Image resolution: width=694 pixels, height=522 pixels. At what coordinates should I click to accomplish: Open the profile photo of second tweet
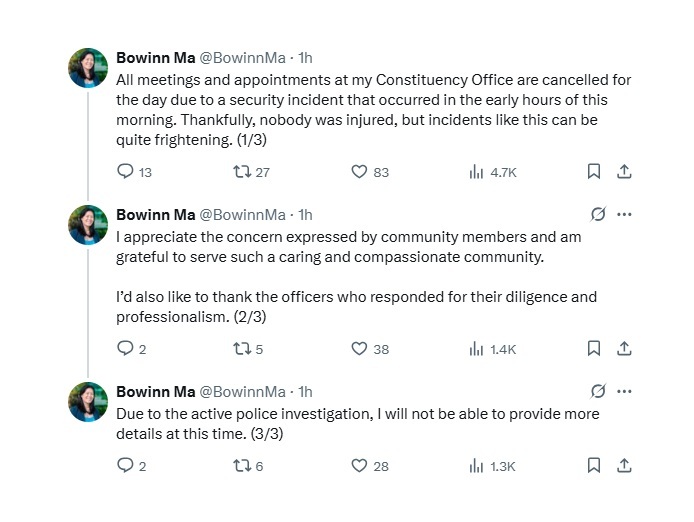(88, 225)
